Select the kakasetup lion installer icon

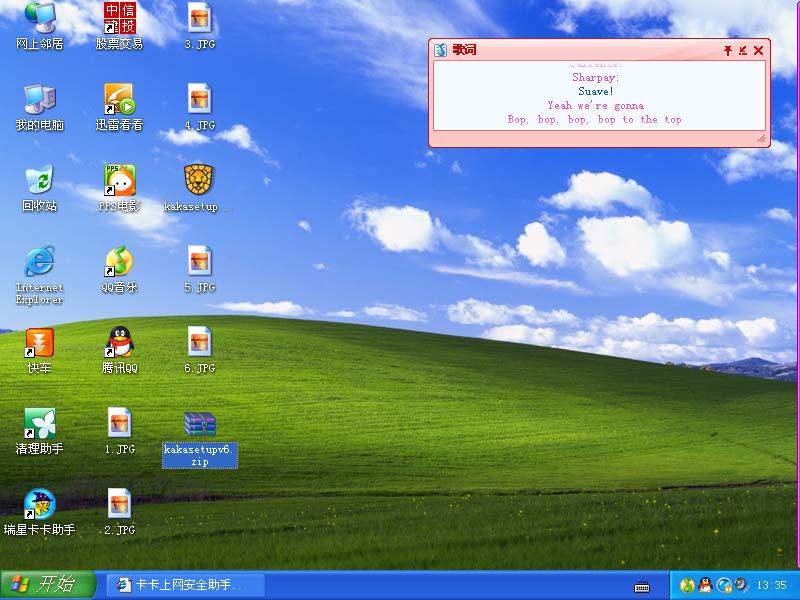[198, 180]
